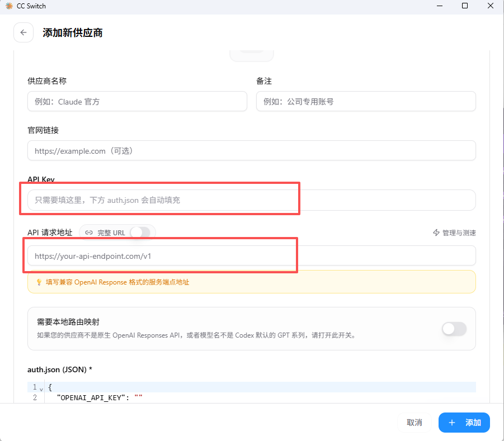
Task: Click the OpenAI Response hint text
Action: tap(117, 282)
